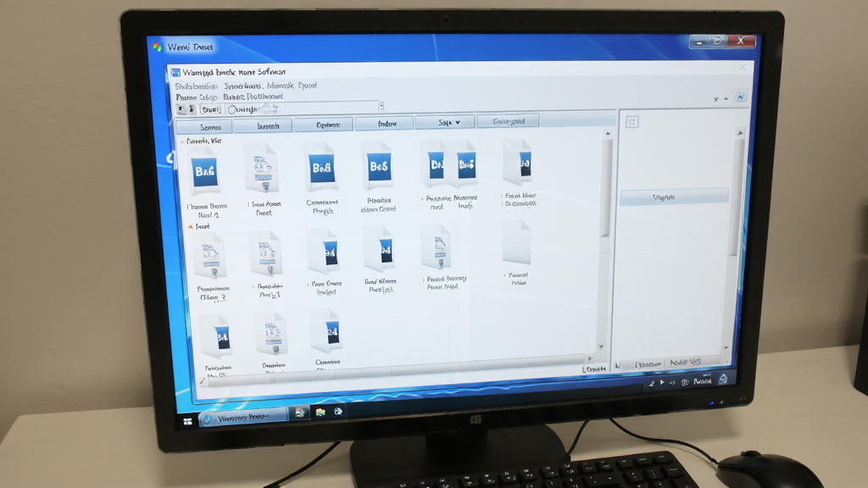The width and height of the screenshot is (868, 488).
Task: Open the first blue-logo file in the top row
Action: click(x=204, y=171)
